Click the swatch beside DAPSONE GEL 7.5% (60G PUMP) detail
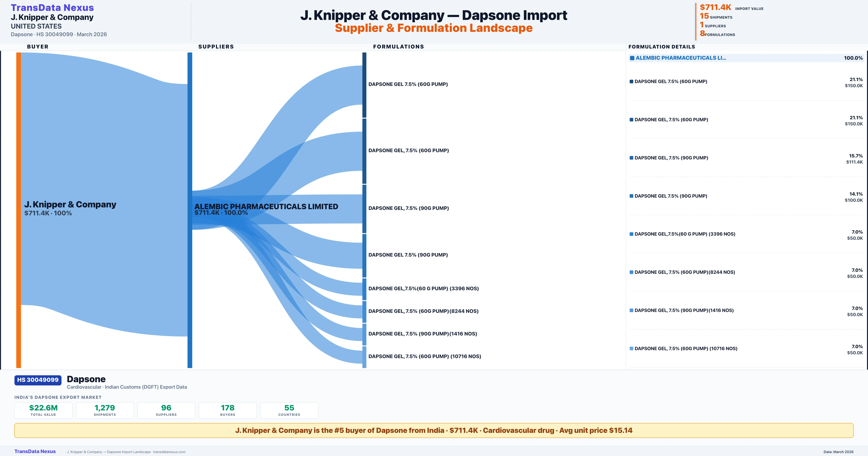868x456 pixels. 631,82
